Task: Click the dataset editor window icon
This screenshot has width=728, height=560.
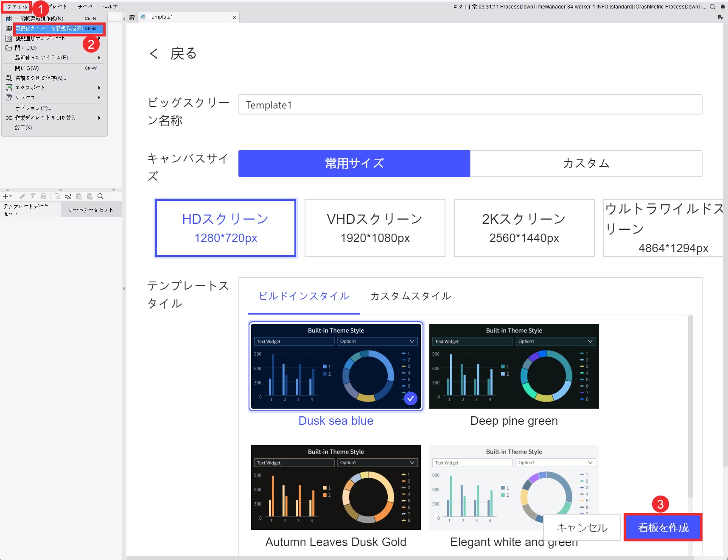Action: point(68,196)
